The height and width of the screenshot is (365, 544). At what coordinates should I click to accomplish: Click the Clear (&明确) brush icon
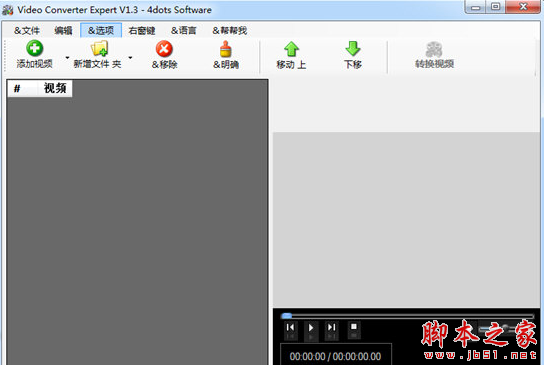point(226,49)
